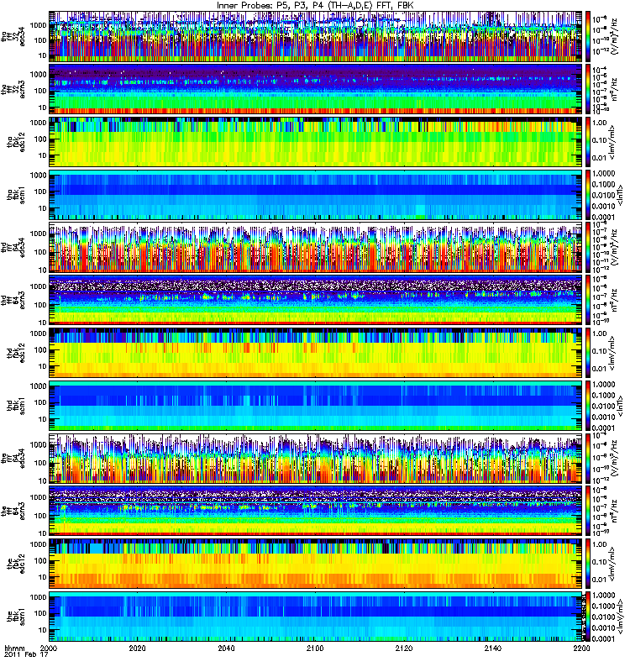Click the 'thd fff 64 edc34' panel label

coord(13,247)
